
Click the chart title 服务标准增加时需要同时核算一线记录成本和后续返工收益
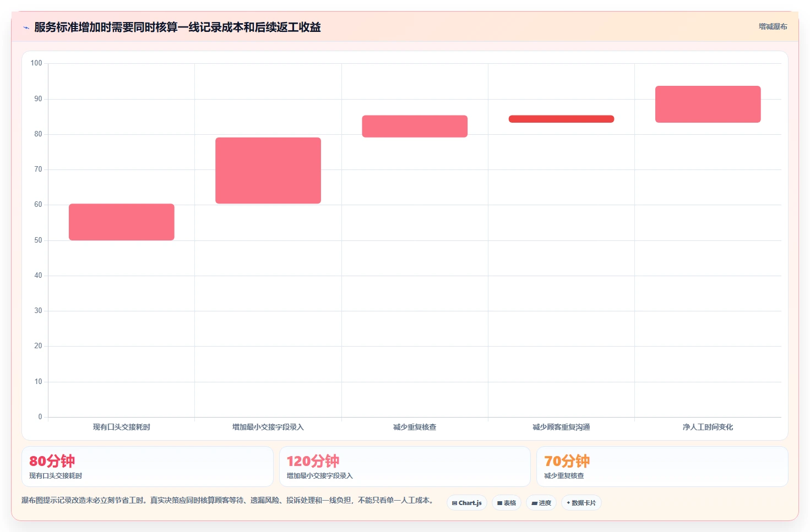pyautogui.click(x=177, y=27)
